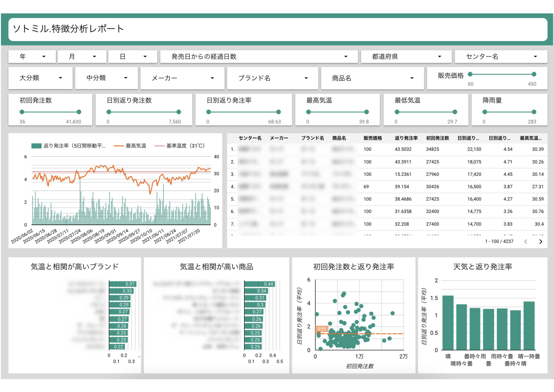Go to previous table page arrow
The width and height of the screenshot is (554, 392).
[x=526, y=242]
